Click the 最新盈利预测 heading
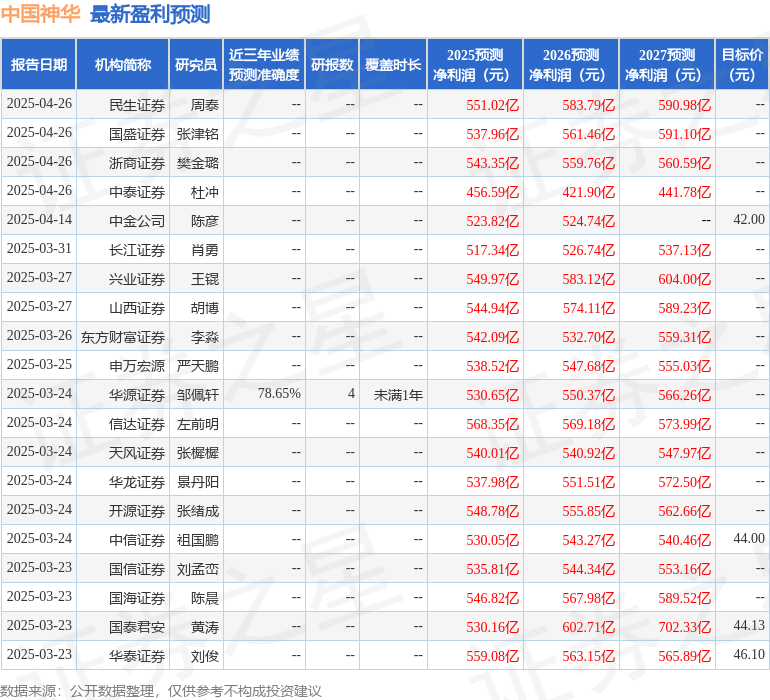770x700 pixels. (x=150, y=14)
